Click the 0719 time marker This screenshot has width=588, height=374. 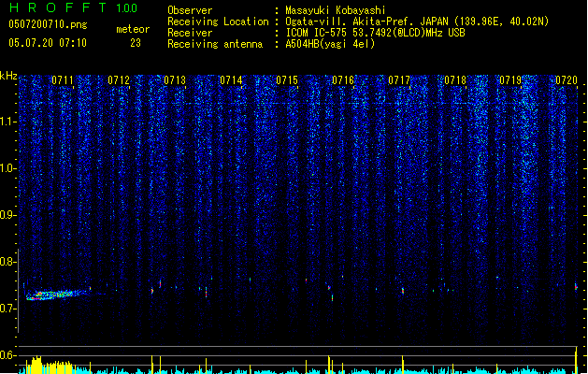510,80
